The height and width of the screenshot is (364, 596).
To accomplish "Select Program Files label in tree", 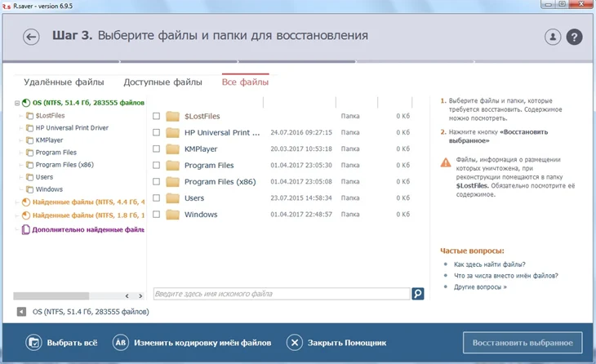I will pyautogui.click(x=56, y=153).
